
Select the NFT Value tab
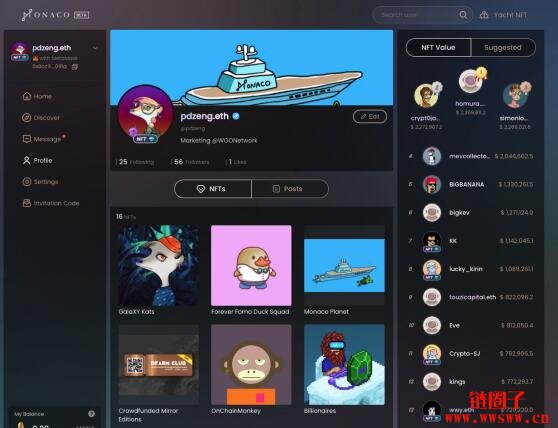tap(438, 47)
